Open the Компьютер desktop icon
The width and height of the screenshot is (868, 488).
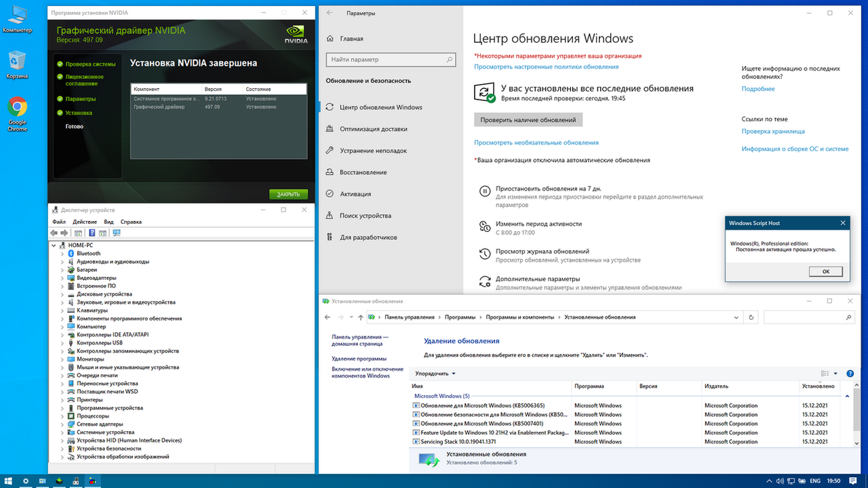coord(17,19)
